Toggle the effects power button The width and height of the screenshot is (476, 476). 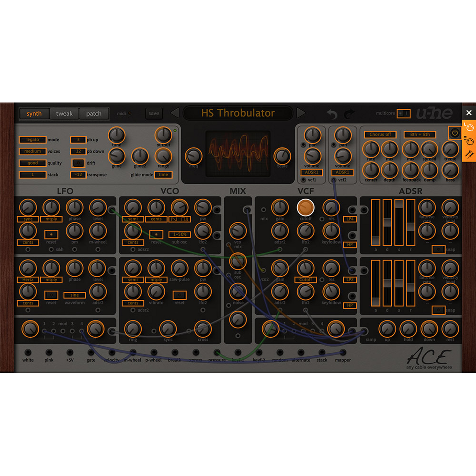[x=454, y=133]
